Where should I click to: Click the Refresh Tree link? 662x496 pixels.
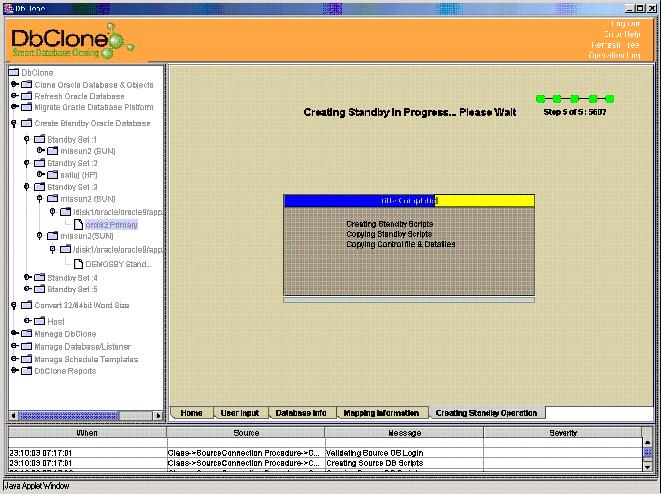(615, 45)
